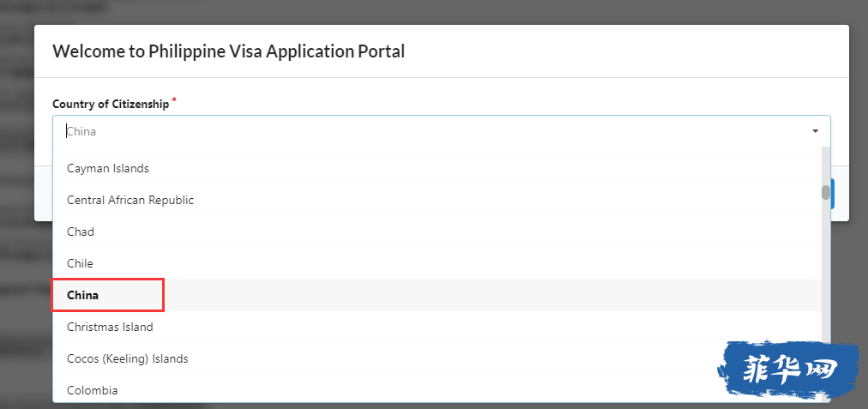Viewport: 868px width, 409px height.
Task: Select Cocos (Keeling) Islands entry
Action: click(x=128, y=358)
